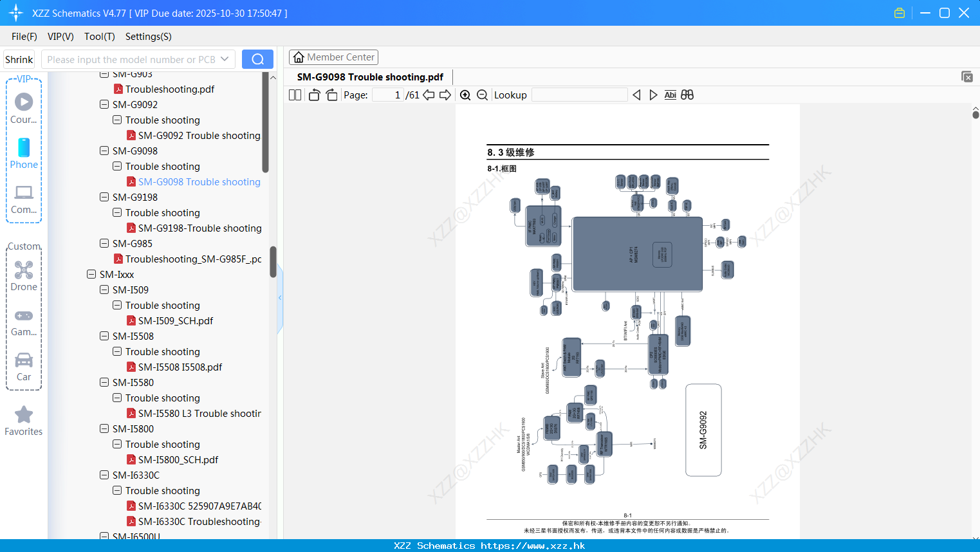Click the tree list vertical scrollbar thumb
The width and height of the screenshot is (980, 552).
click(x=265, y=122)
